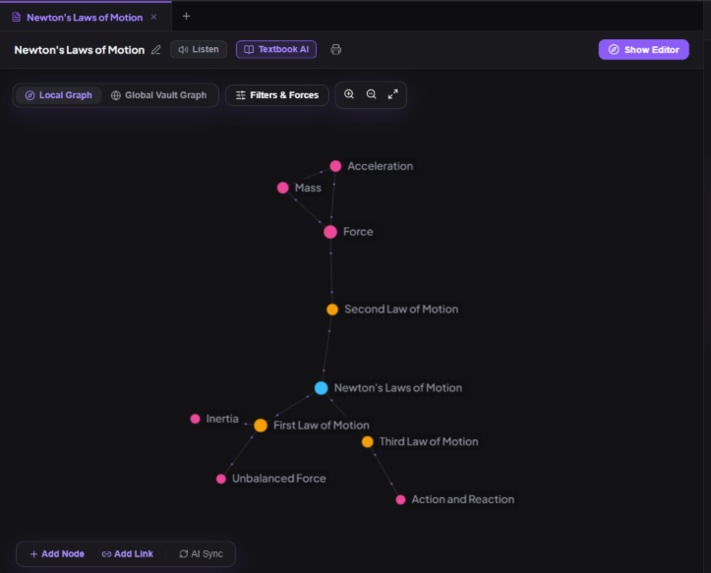Select the Newton's Laws of Motion tab

pyautogui.click(x=85, y=17)
